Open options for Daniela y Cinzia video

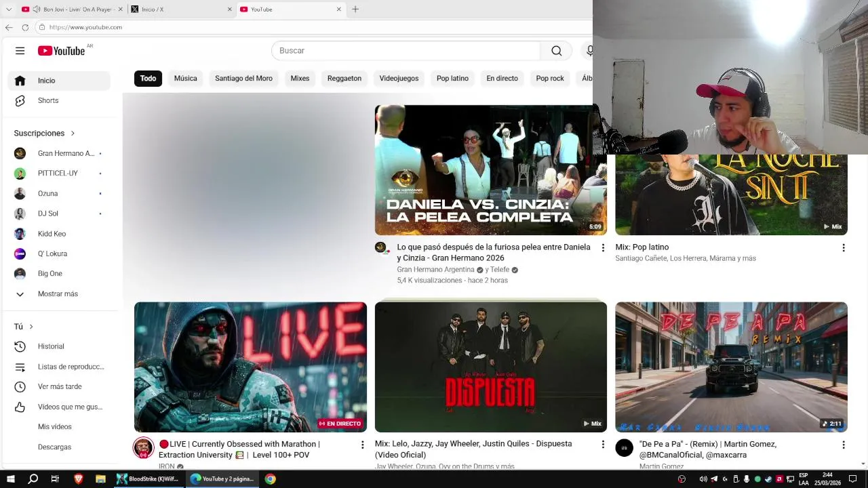click(603, 248)
